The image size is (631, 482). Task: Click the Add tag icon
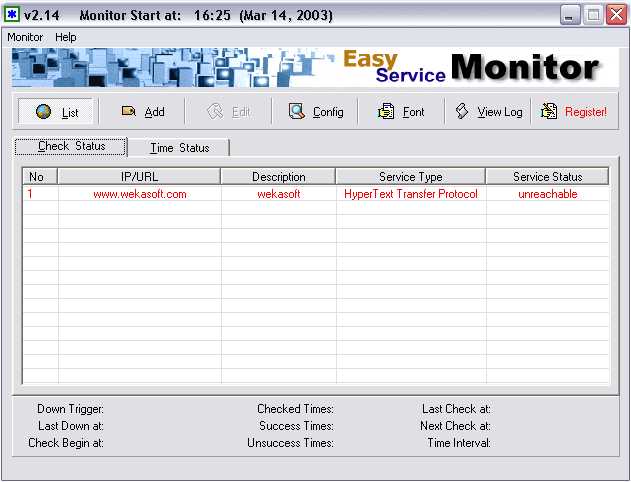tap(128, 111)
